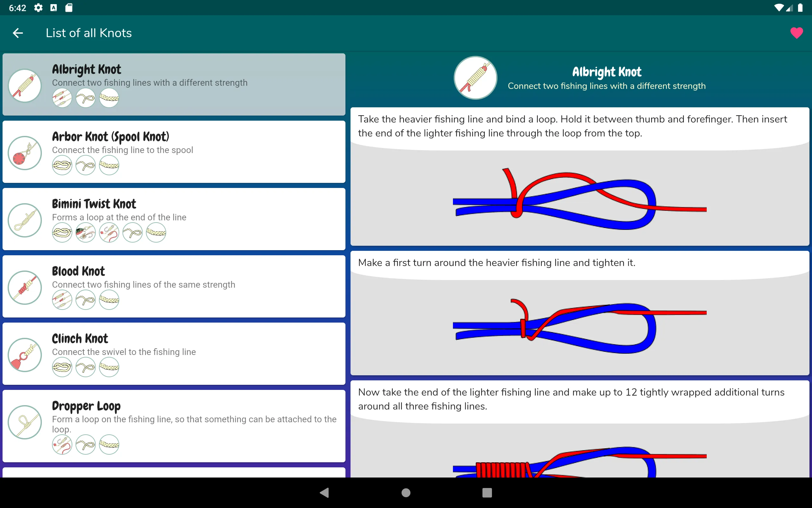This screenshot has height=508, width=812.
Task: Tap the 'Take the heavier fishing line' instruction
Action: tap(573, 126)
